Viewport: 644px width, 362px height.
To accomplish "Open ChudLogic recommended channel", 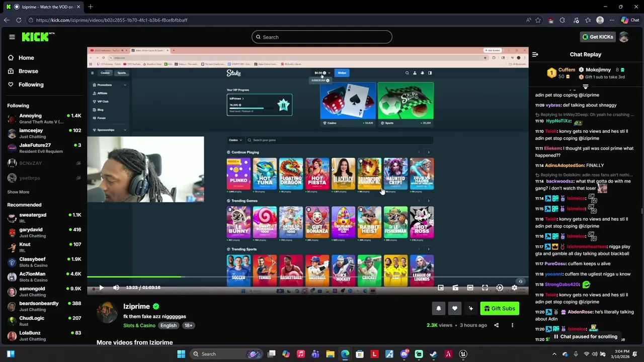I will 44,321.
